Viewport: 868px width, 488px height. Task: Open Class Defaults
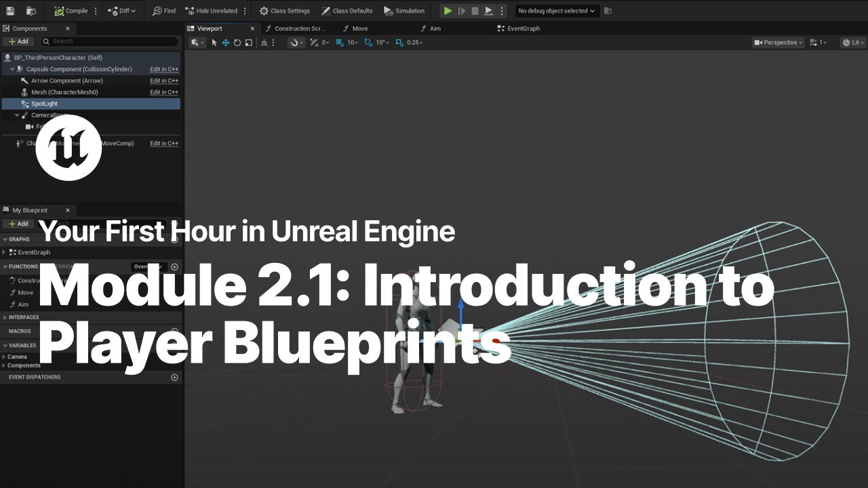tap(347, 11)
